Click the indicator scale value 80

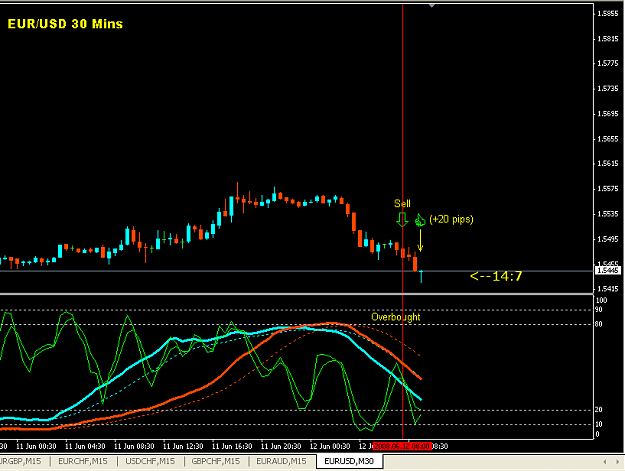599,324
